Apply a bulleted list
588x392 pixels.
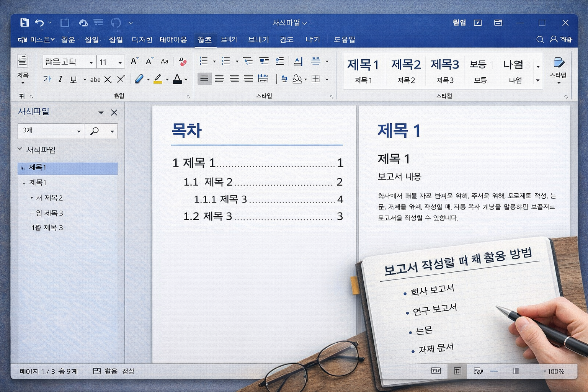204,61
